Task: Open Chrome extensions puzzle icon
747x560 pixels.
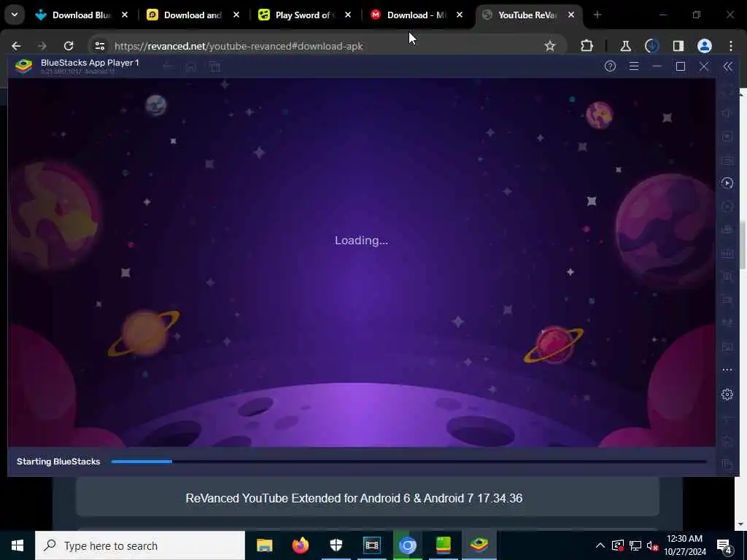Action: point(587,46)
